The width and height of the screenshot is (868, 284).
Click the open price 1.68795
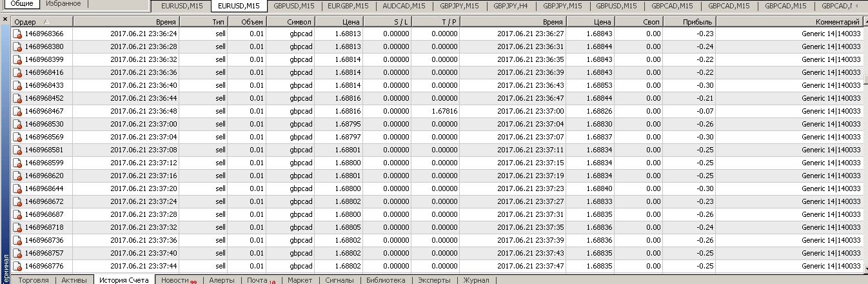point(348,124)
